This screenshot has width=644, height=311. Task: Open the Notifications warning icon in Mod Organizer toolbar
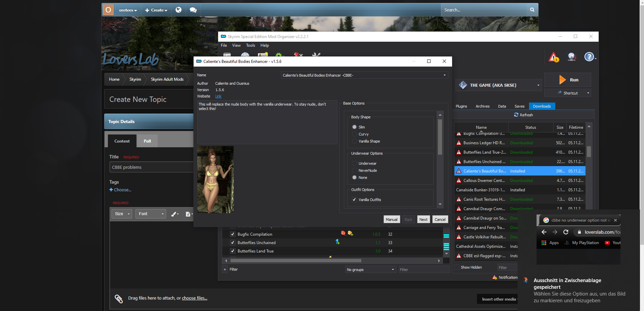pos(554,57)
